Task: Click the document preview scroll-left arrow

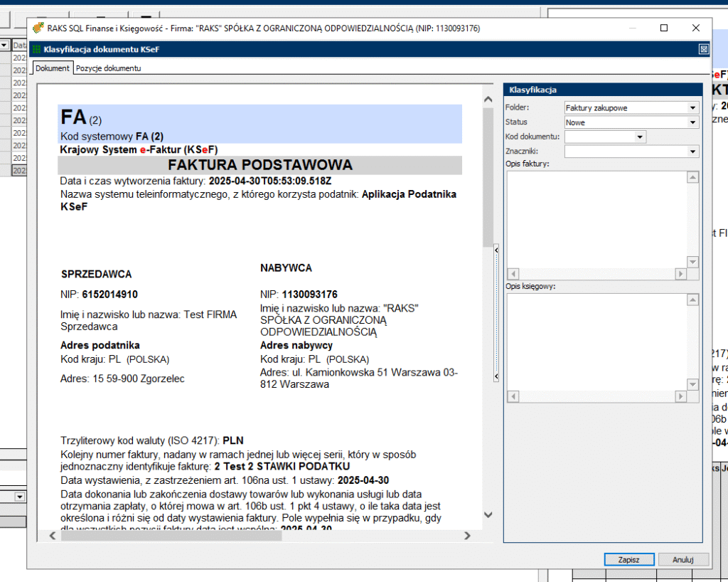Action: [x=51, y=536]
